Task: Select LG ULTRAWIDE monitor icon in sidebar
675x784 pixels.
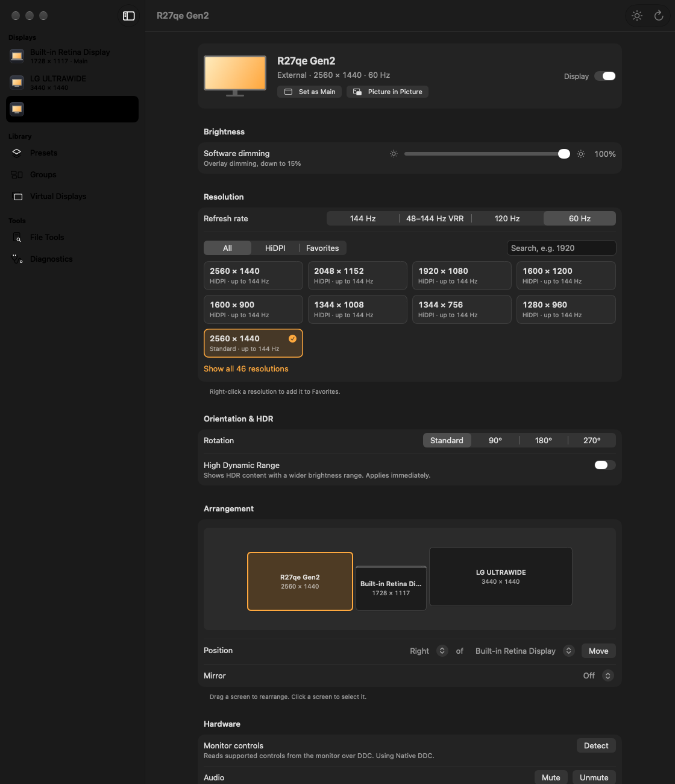Action: click(17, 83)
